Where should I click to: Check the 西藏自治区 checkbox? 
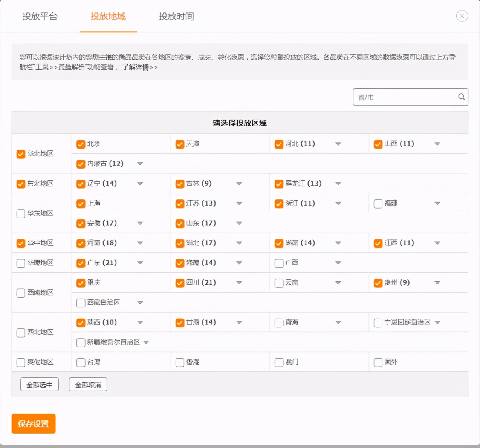[x=80, y=302]
